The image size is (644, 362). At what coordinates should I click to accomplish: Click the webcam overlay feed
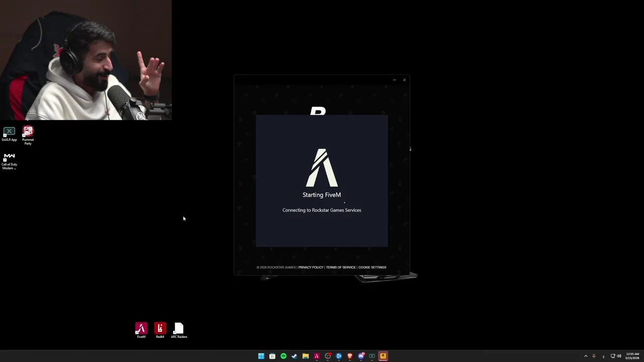[86, 60]
